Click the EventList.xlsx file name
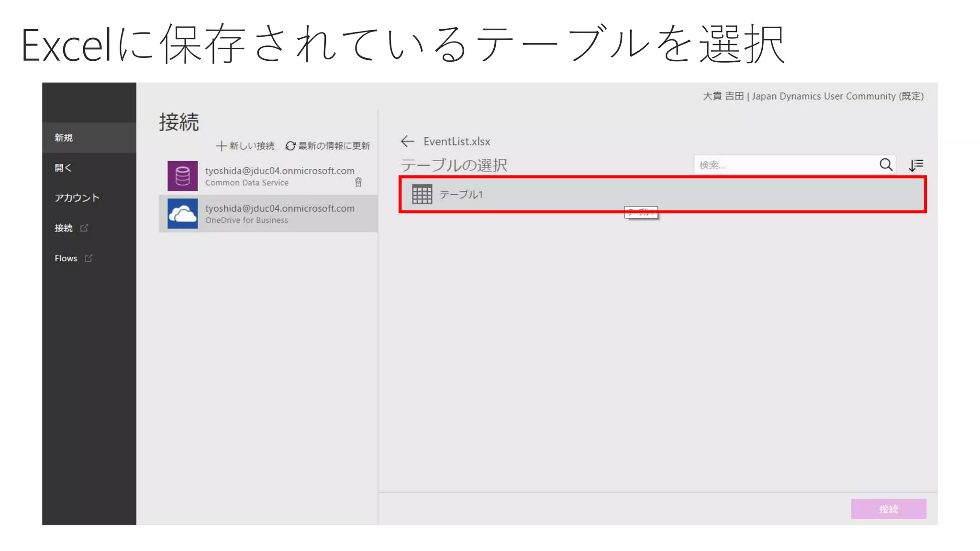The image size is (980, 551). 457,141
